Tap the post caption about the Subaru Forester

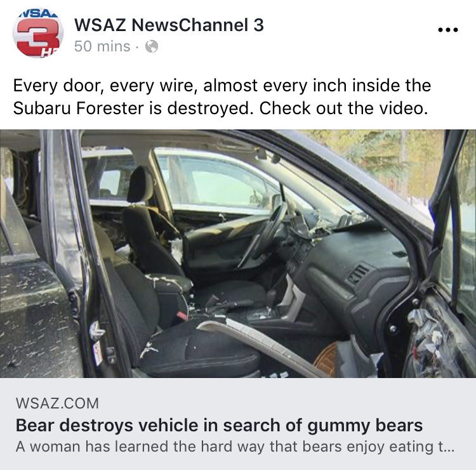pyautogui.click(x=222, y=96)
